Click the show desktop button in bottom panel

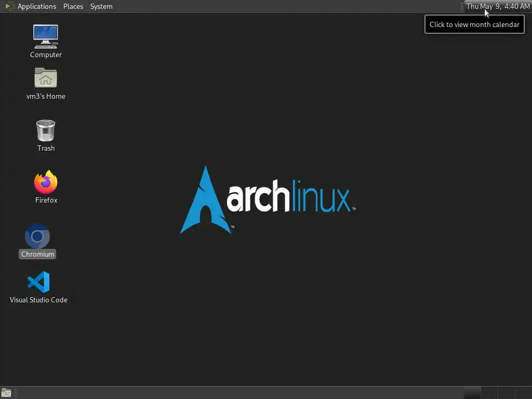coord(6,393)
